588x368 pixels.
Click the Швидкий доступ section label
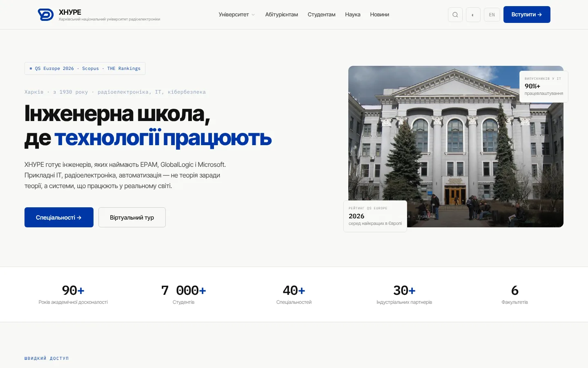47,359
